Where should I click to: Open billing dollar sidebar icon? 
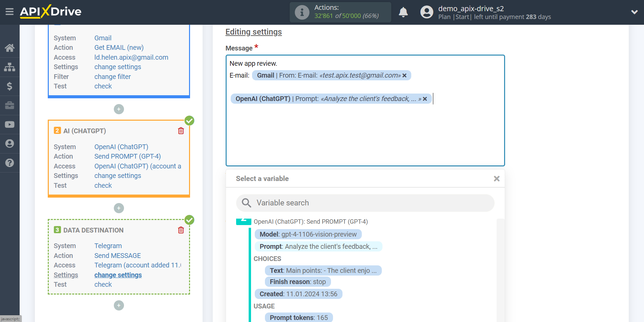[x=9, y=86]
